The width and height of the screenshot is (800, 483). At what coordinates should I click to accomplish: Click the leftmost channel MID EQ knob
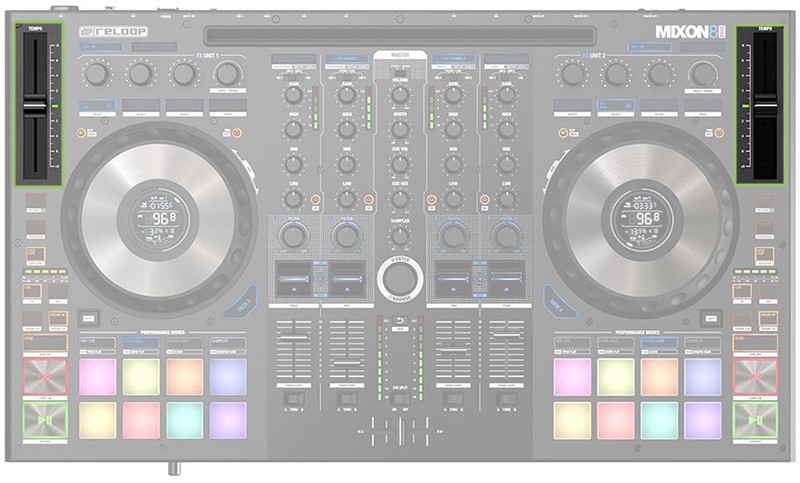pyautogui.click(x=293, y=164)
